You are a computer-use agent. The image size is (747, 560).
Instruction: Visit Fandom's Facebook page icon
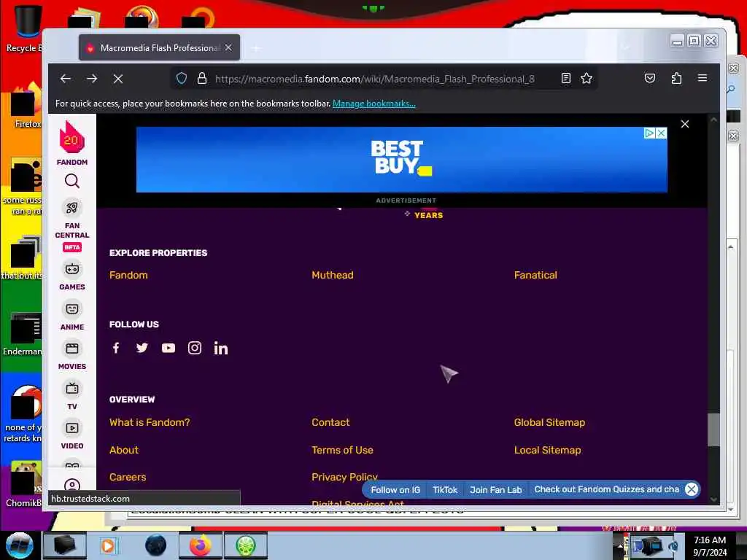pos(116,348)
